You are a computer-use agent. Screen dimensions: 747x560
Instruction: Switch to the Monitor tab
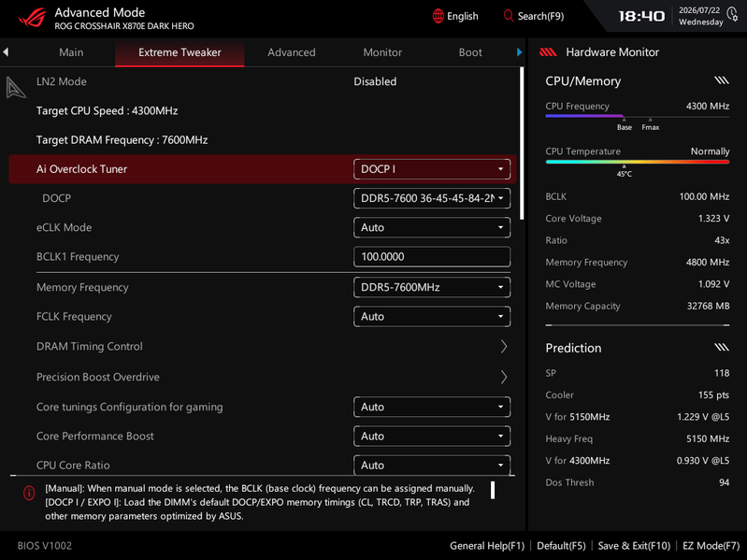[x=382, y=52]
